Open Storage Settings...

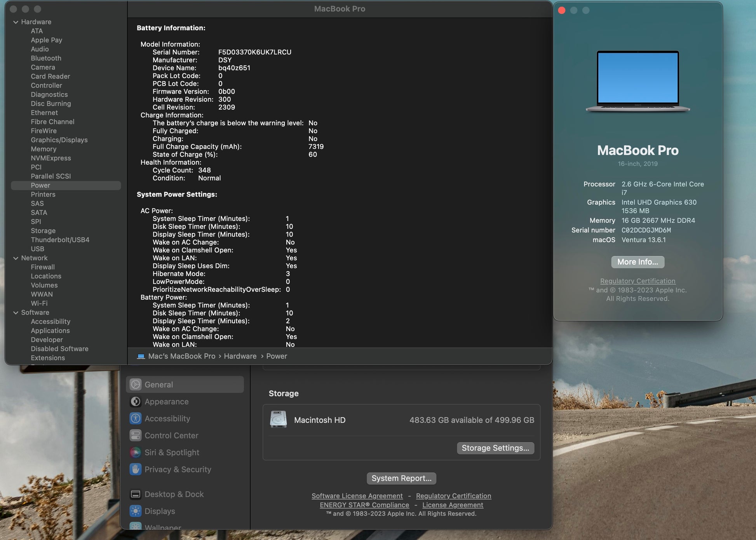[x=495, y=448]
